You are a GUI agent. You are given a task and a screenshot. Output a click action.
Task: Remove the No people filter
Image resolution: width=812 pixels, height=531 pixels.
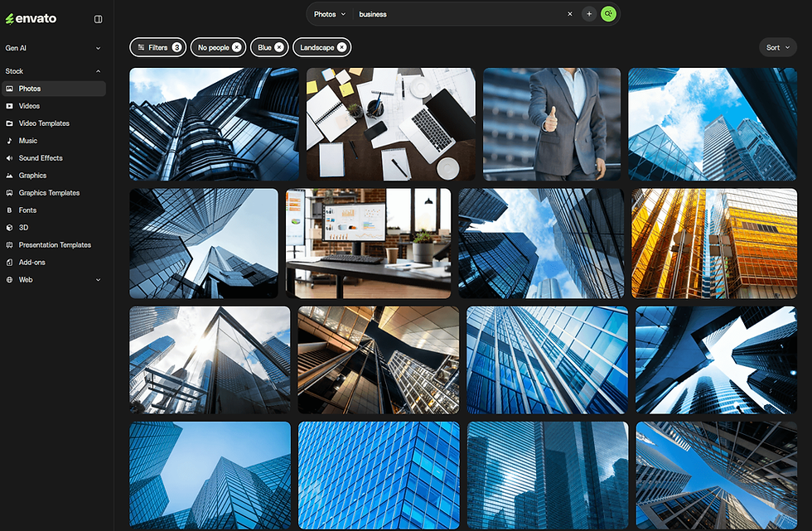coord(238,47)
